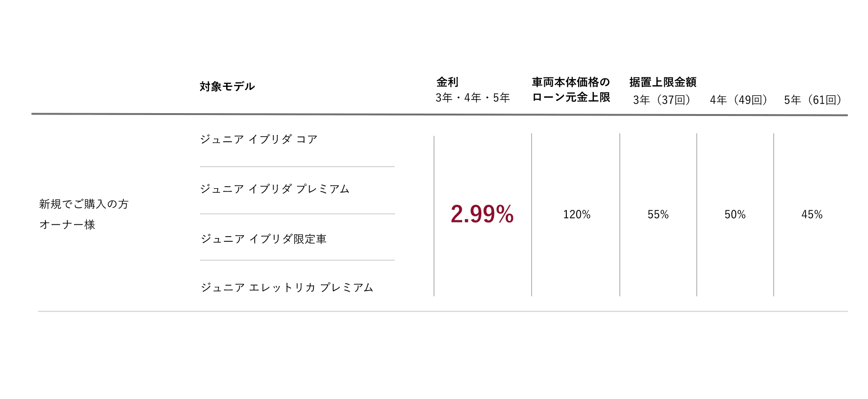Choose ジュニア エレットリカ プレミアム model row
Viewport: 868px width, 399px height.
[287, 287]
